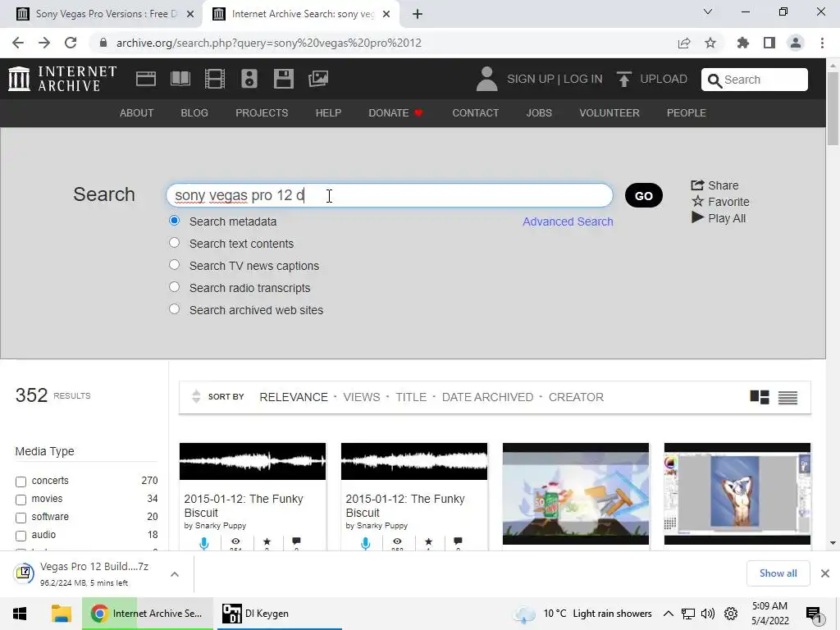Check the concerts media type filter
The height and width of the screenshot is (630, 840).
tap(21, 482)
